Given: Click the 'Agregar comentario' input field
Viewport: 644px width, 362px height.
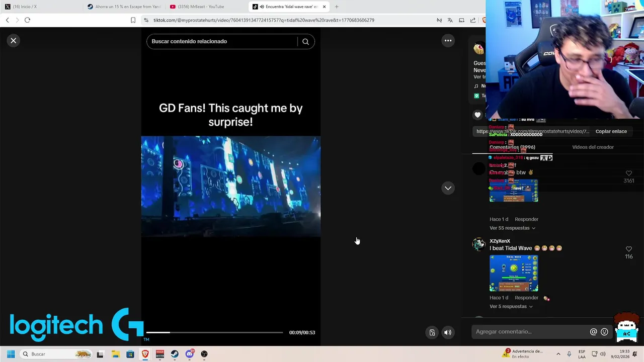Looking at the screenshot, I should tap(531, 332).
